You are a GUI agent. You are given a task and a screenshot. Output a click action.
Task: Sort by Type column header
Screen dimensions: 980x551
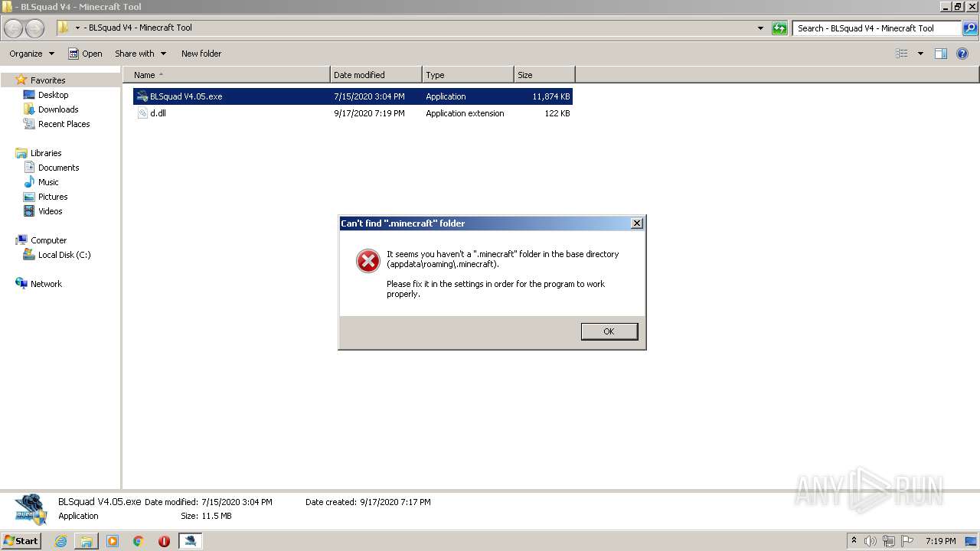(468, 75)
